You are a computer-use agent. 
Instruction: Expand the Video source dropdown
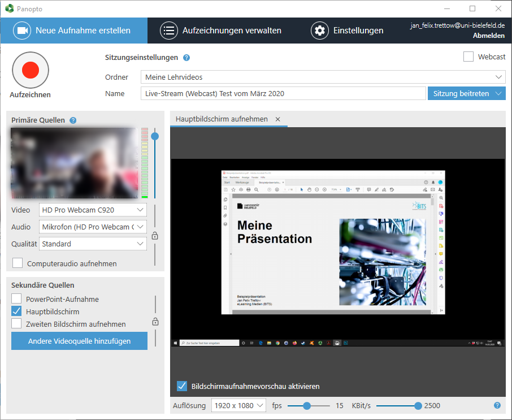click(x=93, y=210)
